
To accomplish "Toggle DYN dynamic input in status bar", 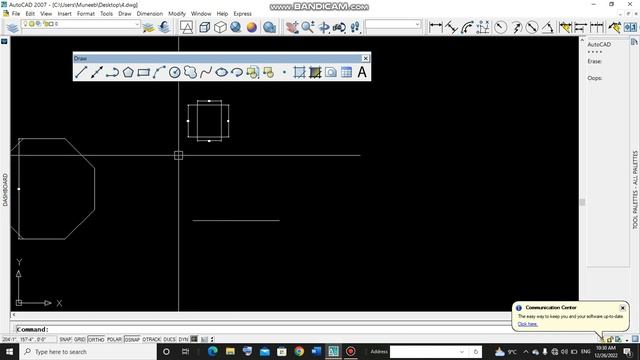I will tap(183, 339).
